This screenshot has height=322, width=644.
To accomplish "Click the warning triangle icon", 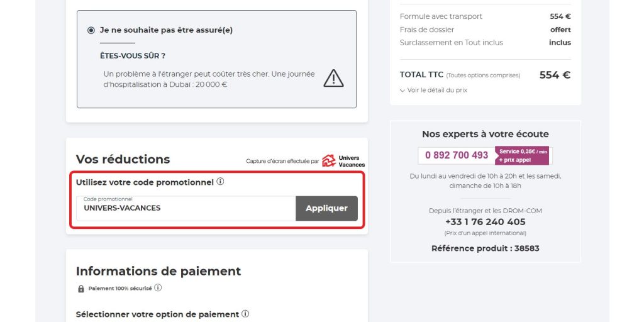I will [x=333, y=78].
